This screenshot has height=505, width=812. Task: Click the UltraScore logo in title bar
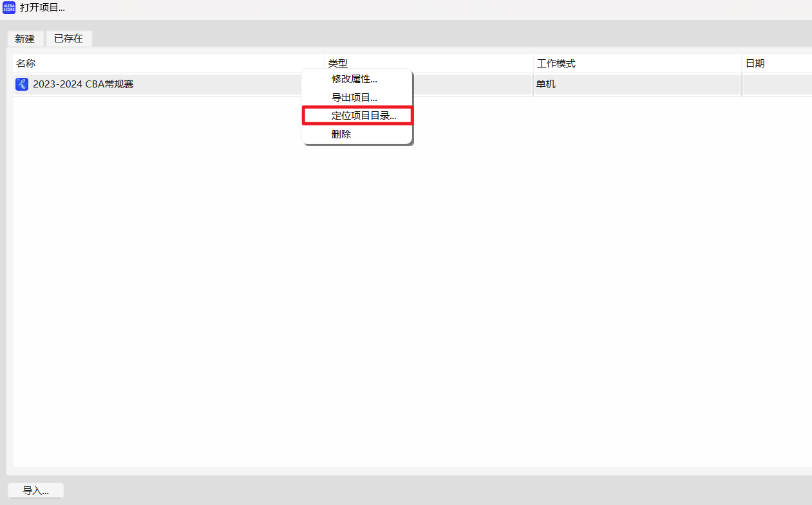click(8, 8)
